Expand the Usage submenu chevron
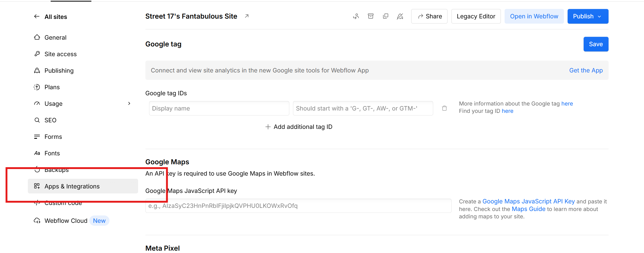This screenshot has height=253, width=644. click(x=129, y=103)
